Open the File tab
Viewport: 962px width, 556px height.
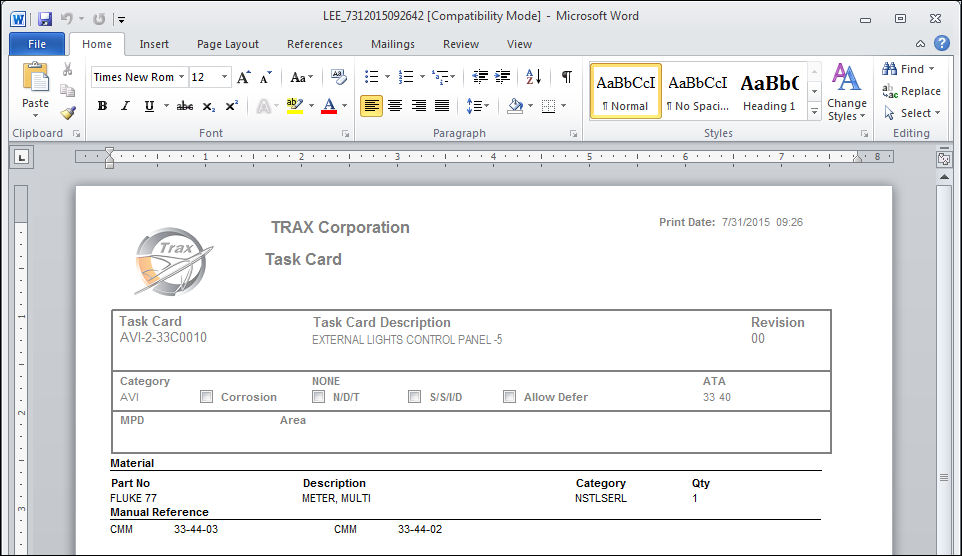(37, 44)
